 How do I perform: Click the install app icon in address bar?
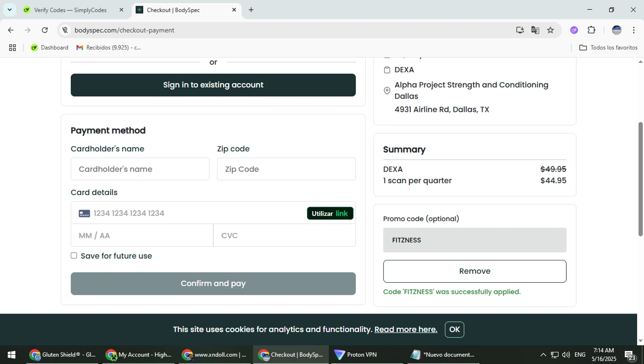[520, 30]
